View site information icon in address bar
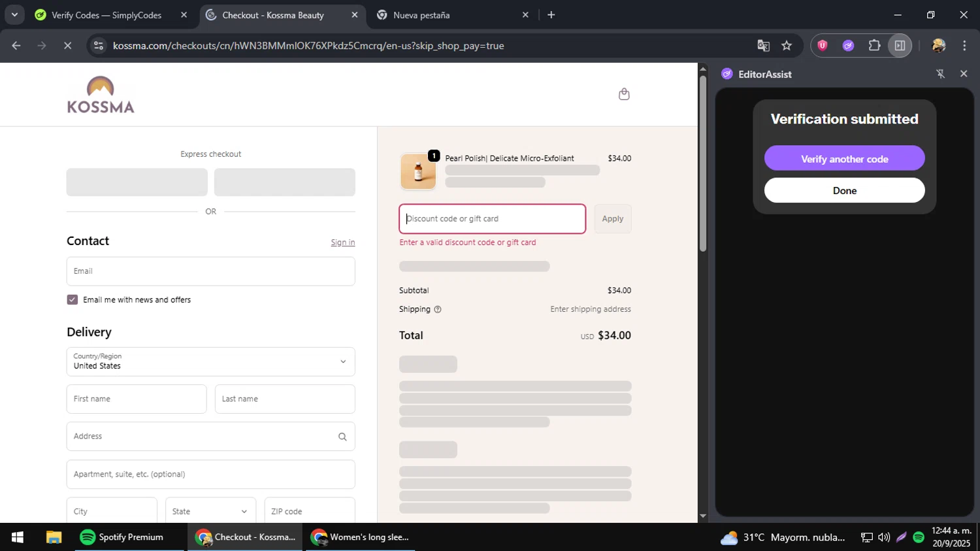Image resolution: width=980 pixels, height=551 pixels. pyautogui.click(x=99, y=46)
